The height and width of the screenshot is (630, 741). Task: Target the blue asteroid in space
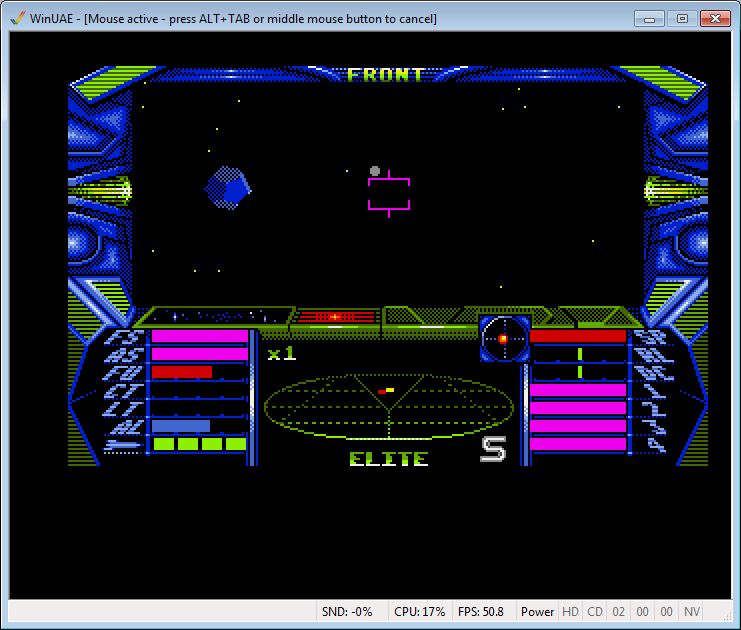tap(228, 188)
